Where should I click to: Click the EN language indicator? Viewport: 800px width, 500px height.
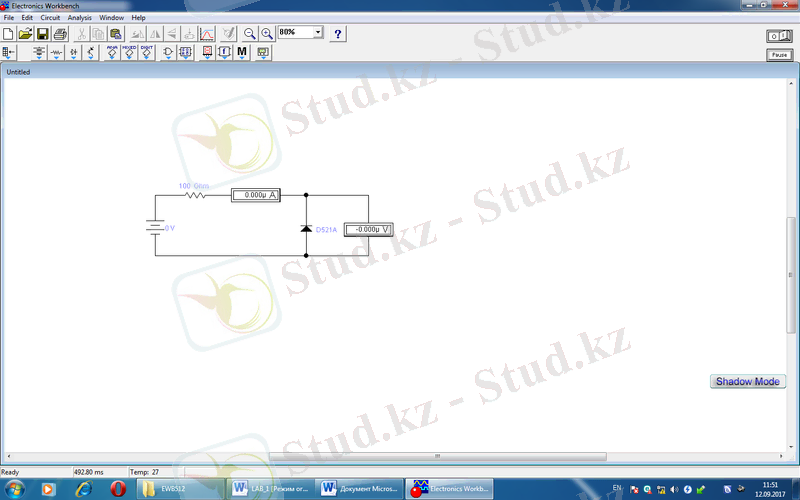(617, 488)
